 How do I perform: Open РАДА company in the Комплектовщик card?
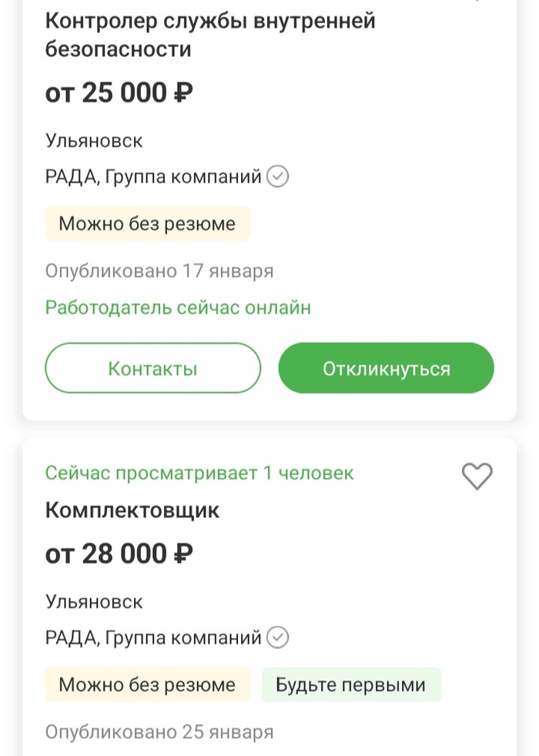(x=154, y=637)
